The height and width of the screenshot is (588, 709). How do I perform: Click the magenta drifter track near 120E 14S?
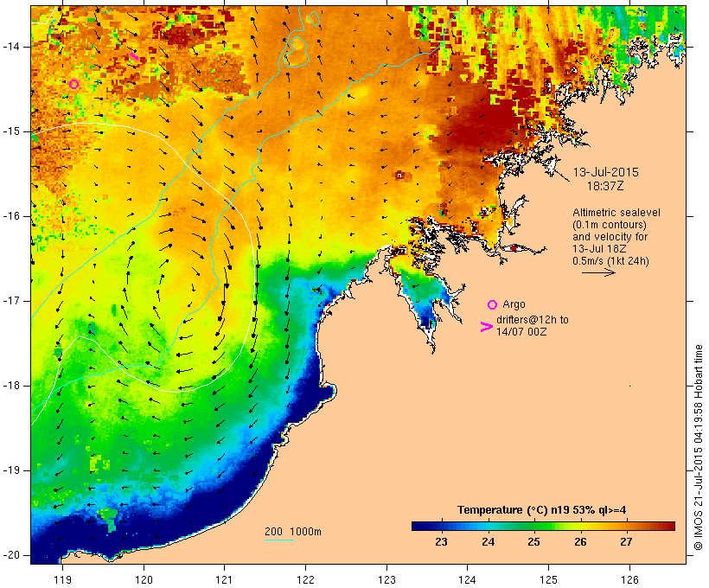click(x=134, y=56)
